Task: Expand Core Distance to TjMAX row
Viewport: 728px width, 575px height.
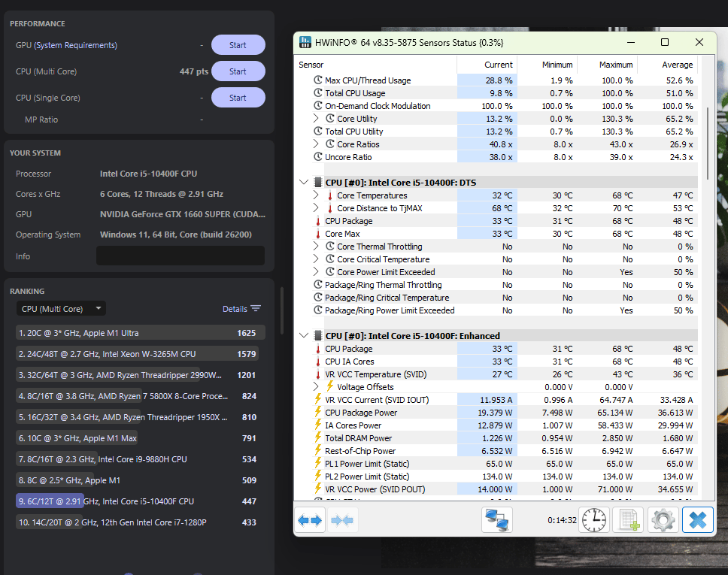Action: coord(316,208)
